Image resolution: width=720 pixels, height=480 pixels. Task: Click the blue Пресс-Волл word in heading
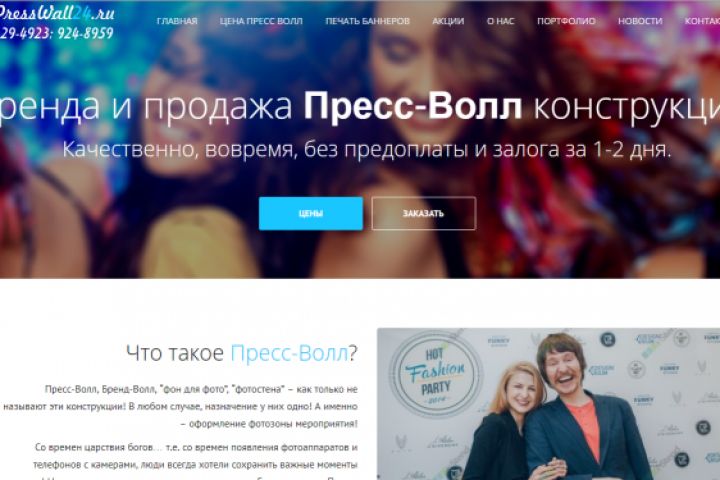pyautogui.click(x=289, y=353)
